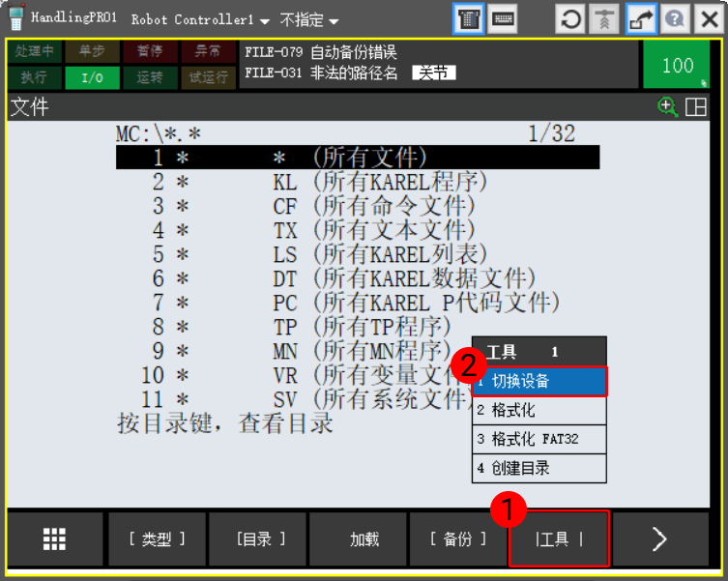The width and height of the screenshot is (728, 581).
Task: Click the 运转 status indicator
Action: [x=150, y=77]
